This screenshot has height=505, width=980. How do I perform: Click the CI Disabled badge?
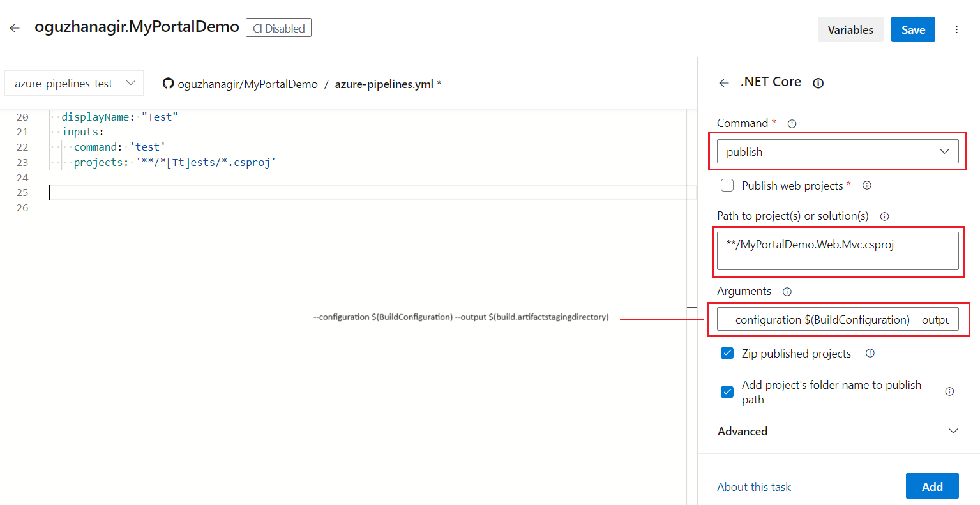(278, 28)
